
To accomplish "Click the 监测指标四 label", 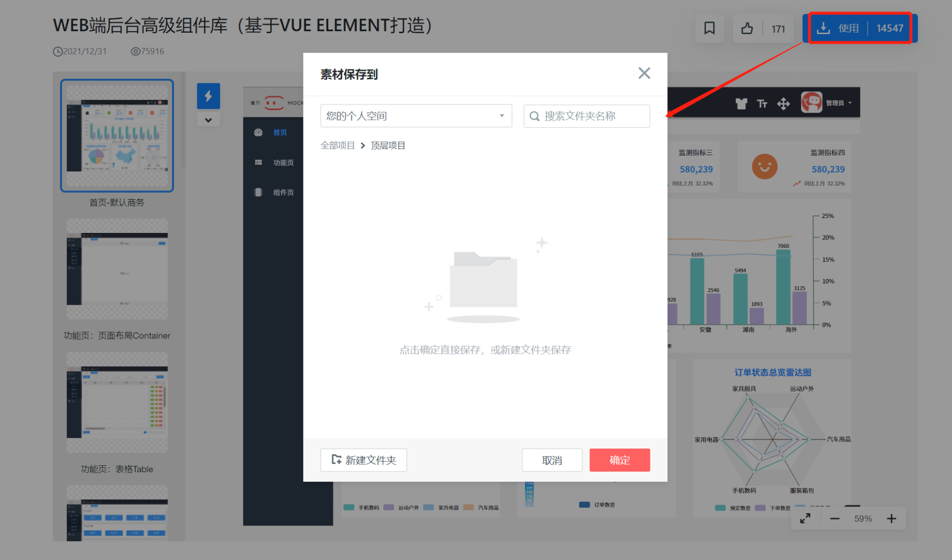I will pyautogui.click(x=828, y=152).
